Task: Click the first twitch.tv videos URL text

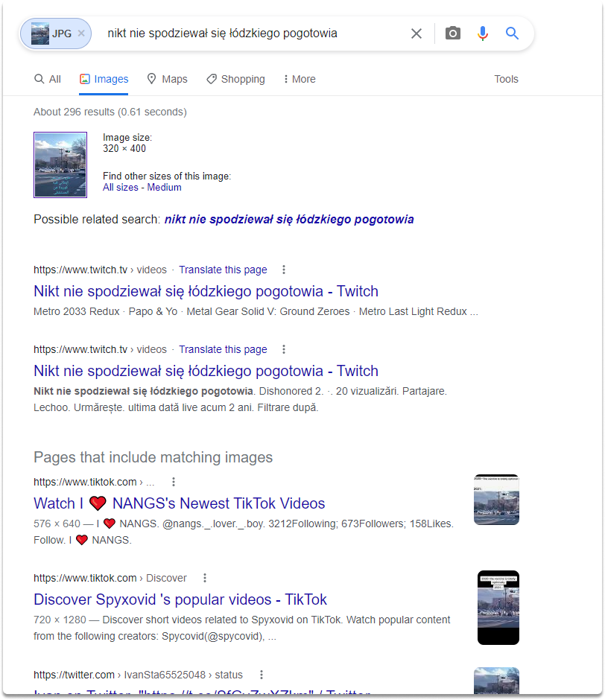Action: [x=100, y=270]
